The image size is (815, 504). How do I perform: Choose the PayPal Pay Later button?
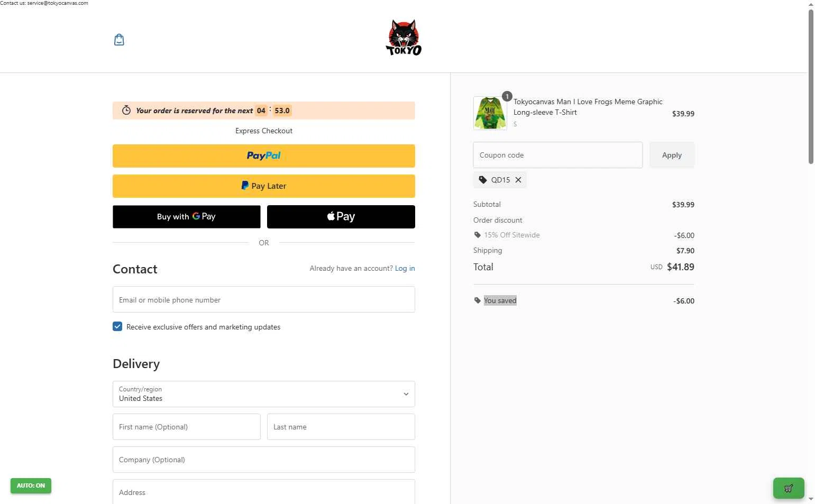pyautogui.click(x=264, y=186)
